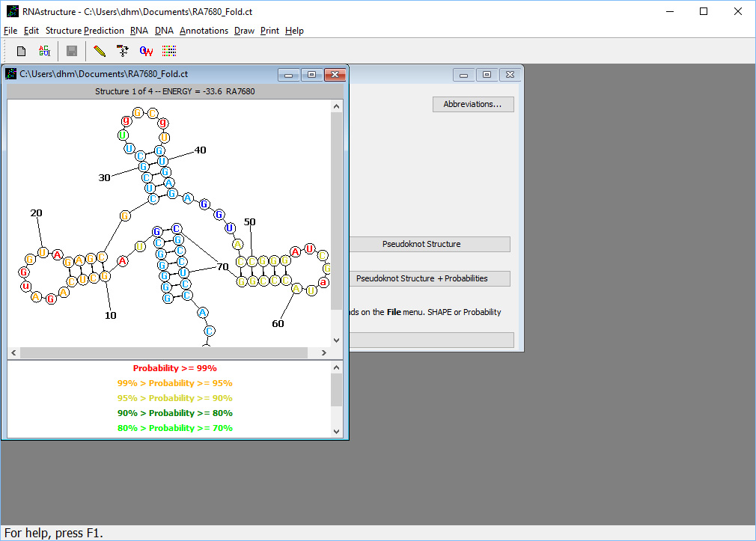The width and height of the screenshot is (756, 541).
Task: Open the DNA menu
Action: [164, 31]
